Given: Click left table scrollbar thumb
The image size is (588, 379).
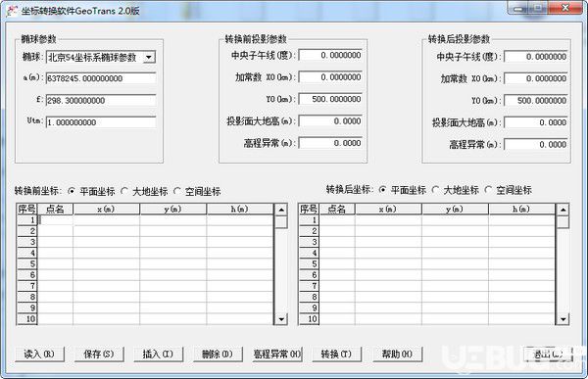Looking at the screenshot, I should [x=281, y=222].
